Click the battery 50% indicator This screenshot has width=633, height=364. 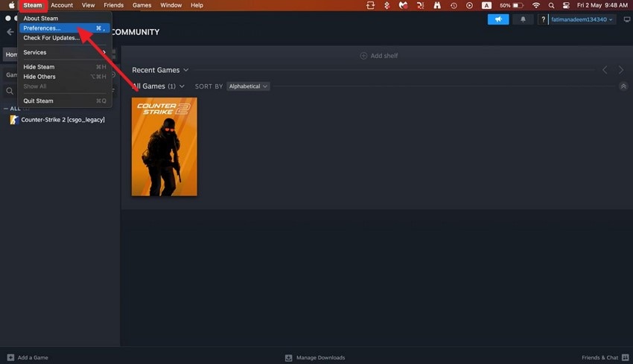click(x=512, y=5)
